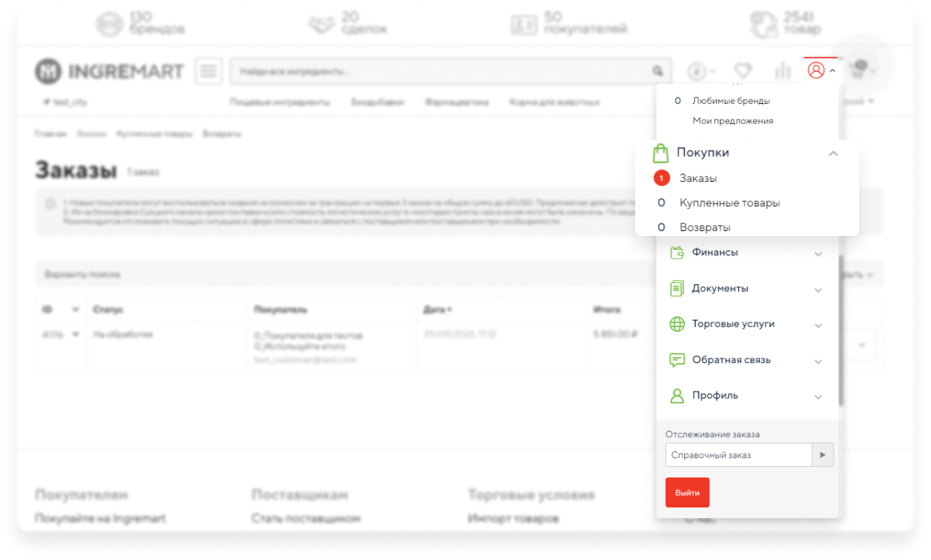
Task: Click the Биодобавки category link
Action: [x=377, y=102]
